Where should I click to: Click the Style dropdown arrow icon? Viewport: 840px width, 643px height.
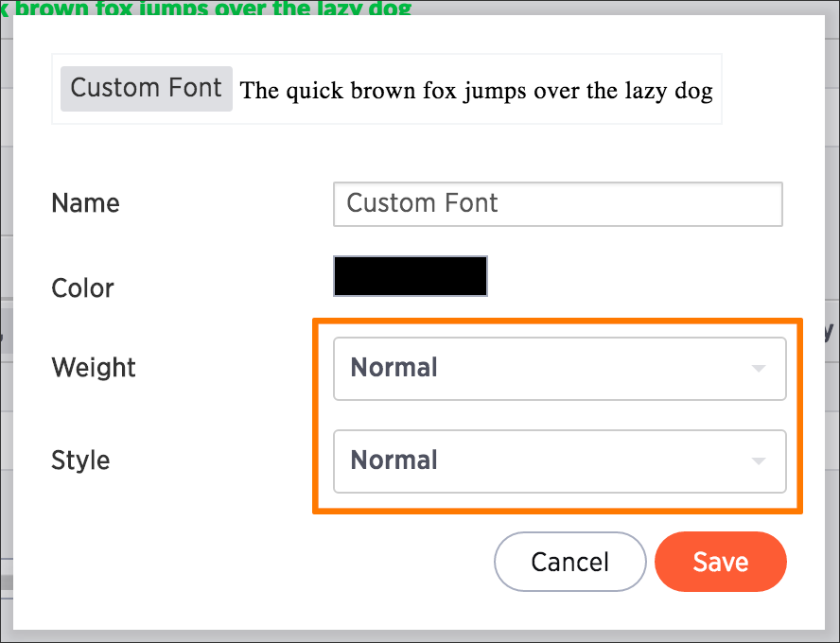tap(758, 461)
